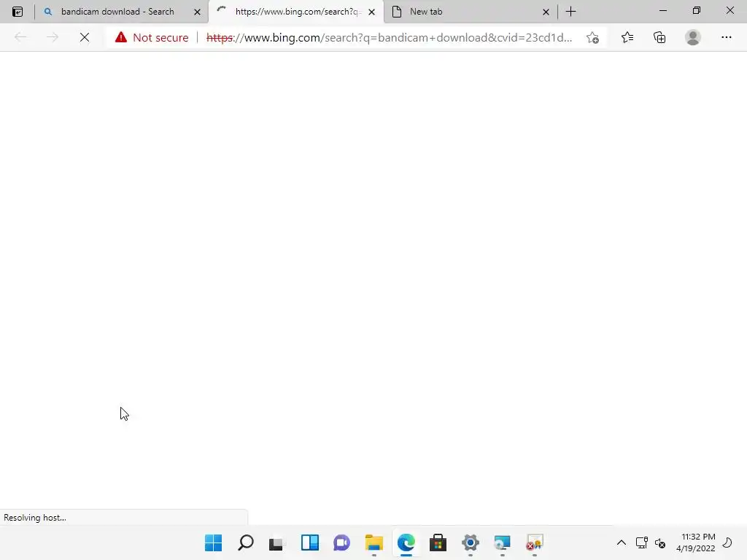Click Microsoft Edge taskbar icon

[x=406, y=542]
